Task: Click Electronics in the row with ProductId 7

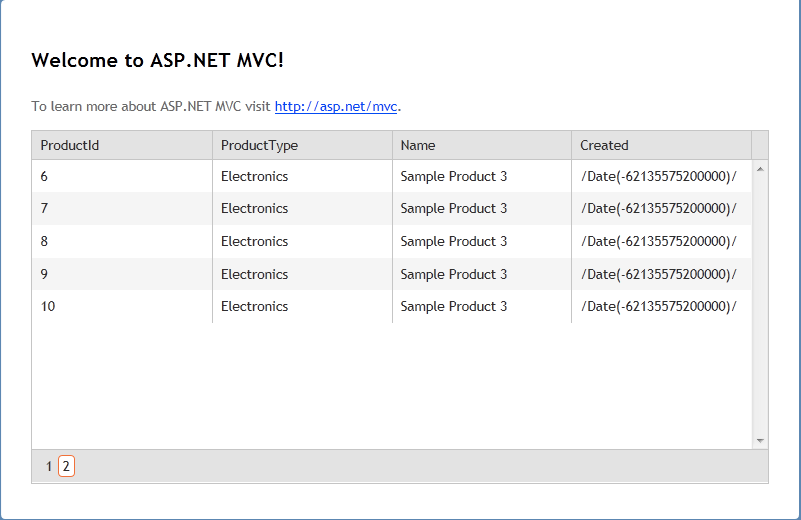Action: tap(254, 208)
